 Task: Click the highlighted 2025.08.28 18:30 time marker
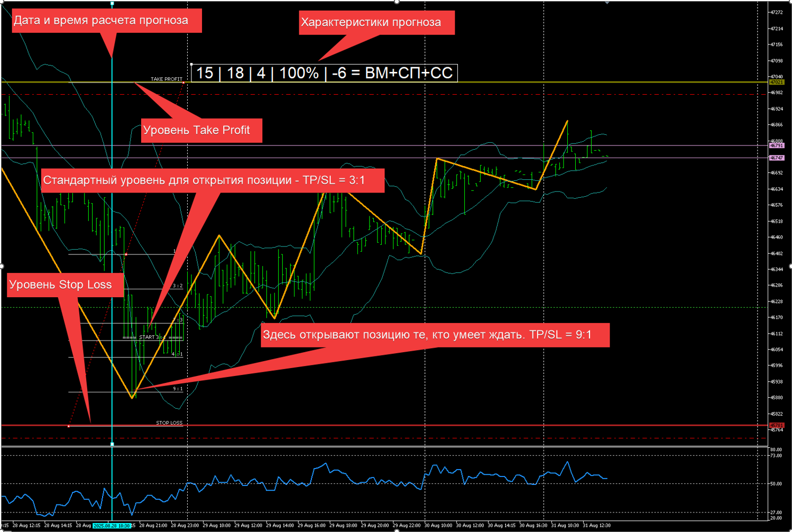112,526
